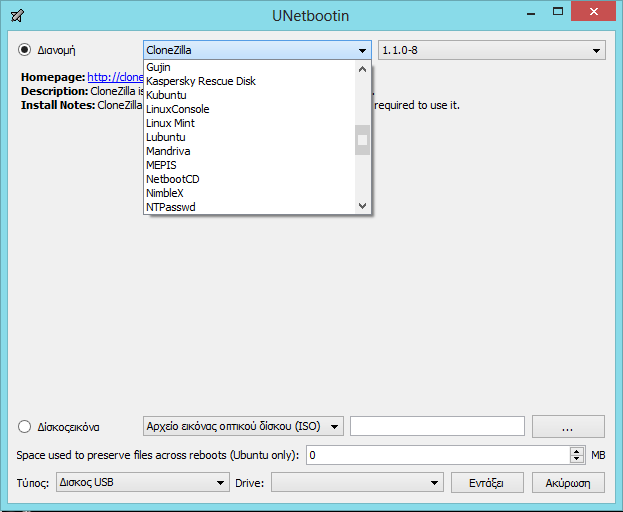Increase persistence space with up stepper
Screen dimensions: 623x512
click(577, 451)
